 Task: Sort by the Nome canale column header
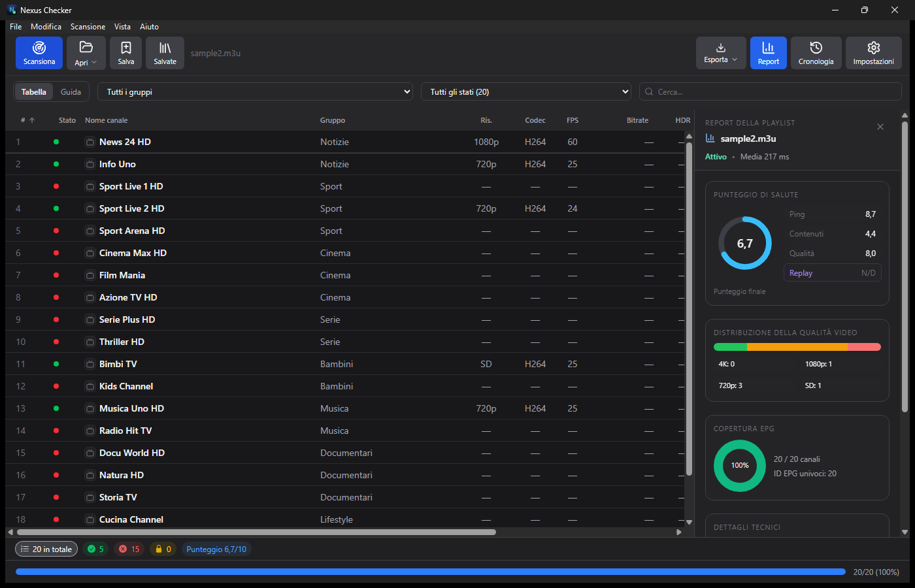click(x=107, y=120)
